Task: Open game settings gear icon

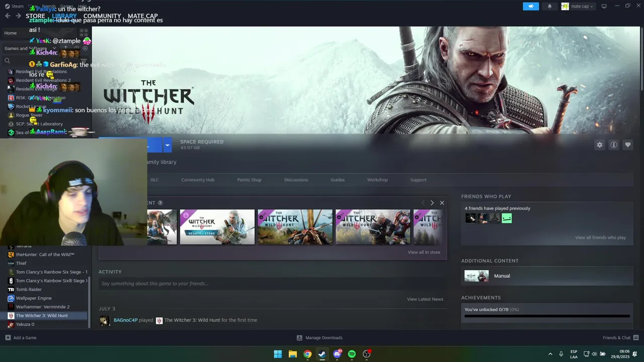Action: [600, 145]
